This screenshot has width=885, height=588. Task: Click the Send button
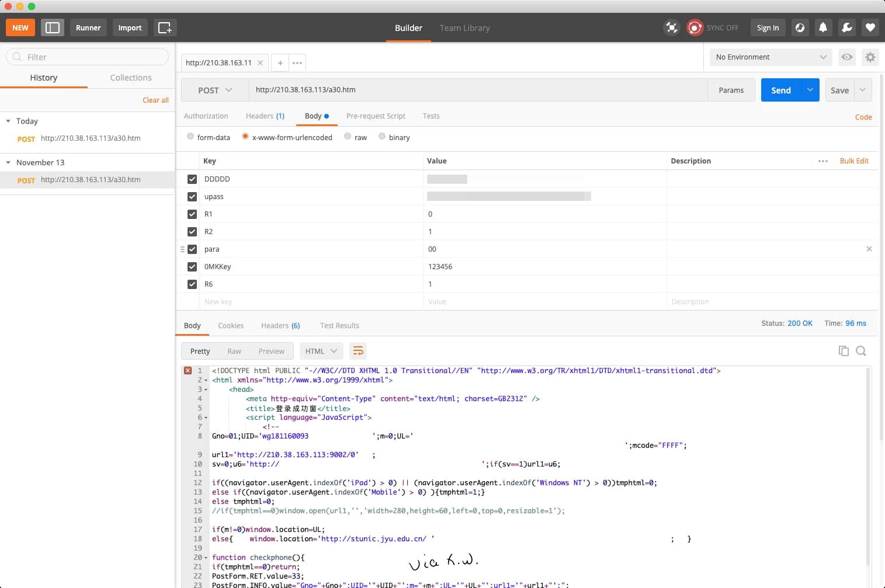pos(780,90)
